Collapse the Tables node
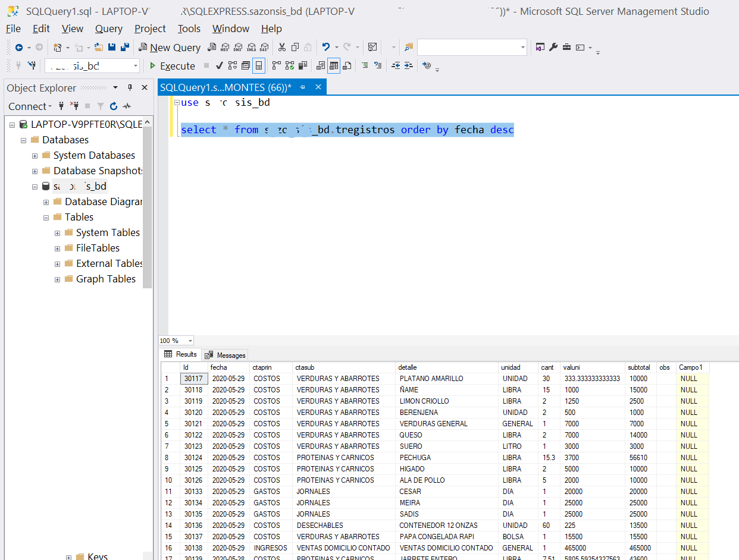Image resolution: width=739 pixels, height=560 pixels. (46, 217)
